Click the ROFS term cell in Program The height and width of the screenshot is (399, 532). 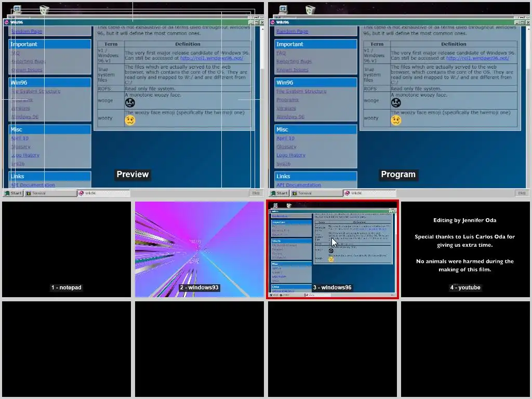point(377,88)
